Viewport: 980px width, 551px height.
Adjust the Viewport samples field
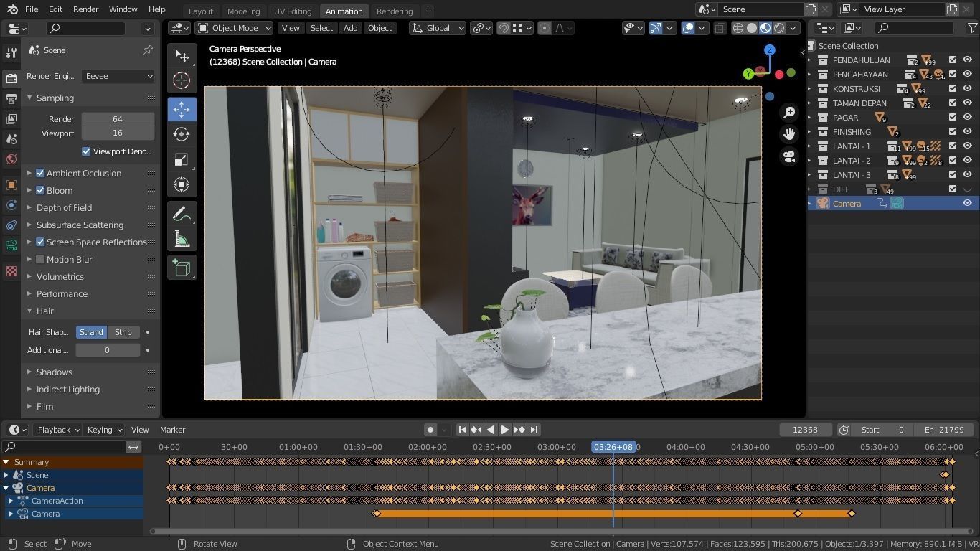[x=118, y=133]
